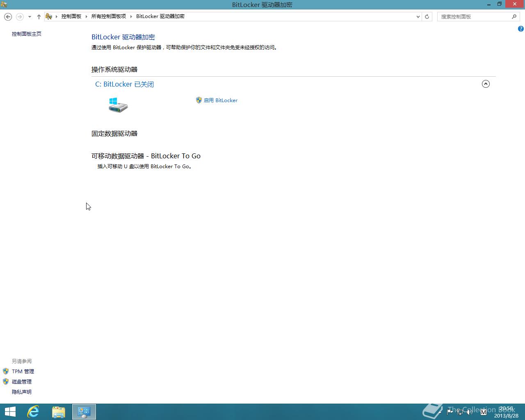Select the 控制面板 breadcrumb
Image resolution: width=525 pixels, height=420 pixels.
(71, 16)
